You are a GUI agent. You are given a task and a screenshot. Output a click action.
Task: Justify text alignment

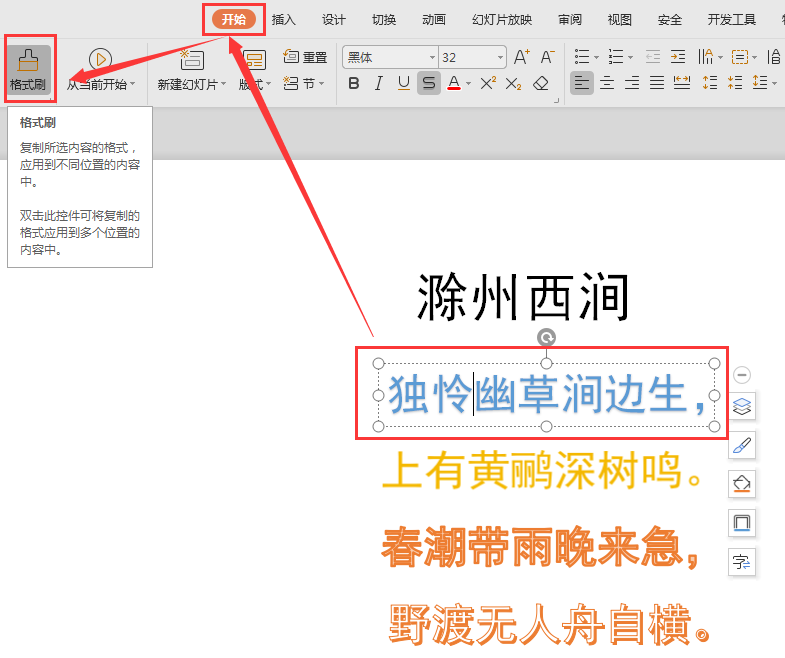click(x=657, y=83)
